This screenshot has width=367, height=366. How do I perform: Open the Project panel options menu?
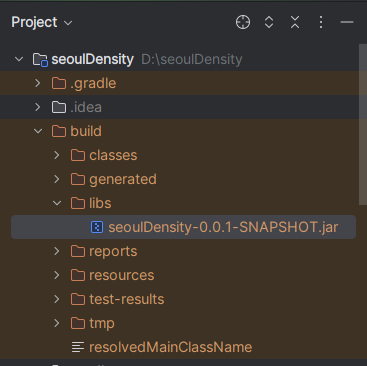[321, 22]
